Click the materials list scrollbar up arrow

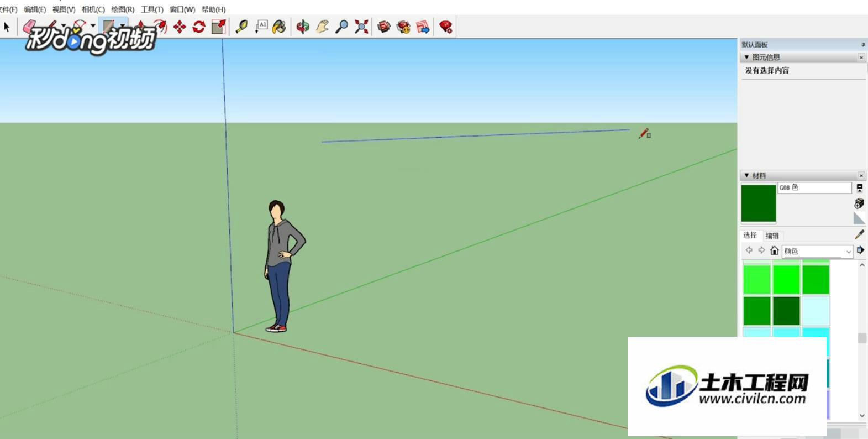(862, 265)
